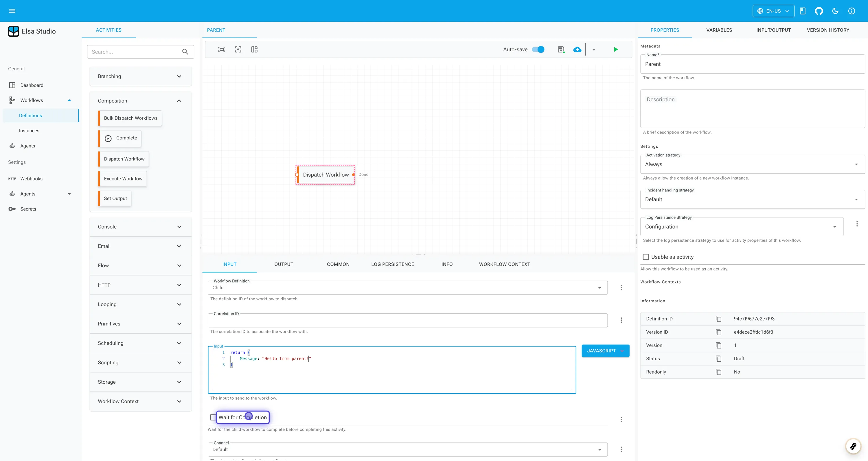Open the Workflow Context activity tab
Viewport: 868px width, 461px height.
[504, 264]
